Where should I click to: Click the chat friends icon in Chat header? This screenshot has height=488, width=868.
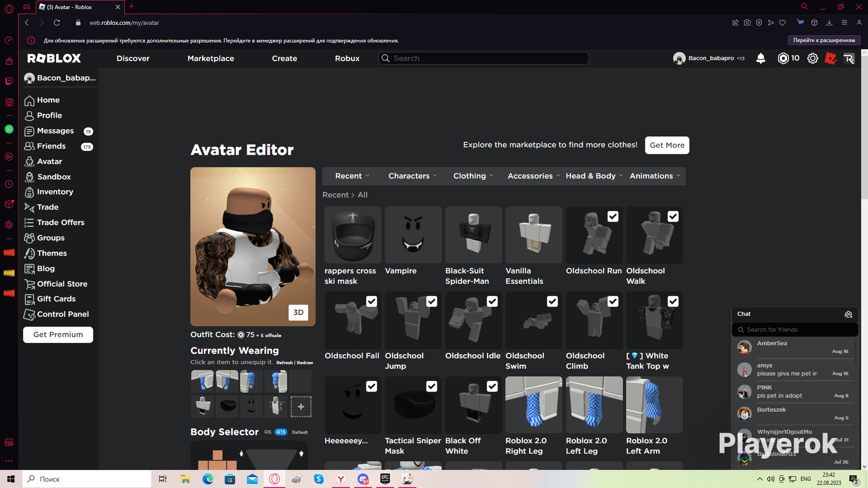point(848,314)
